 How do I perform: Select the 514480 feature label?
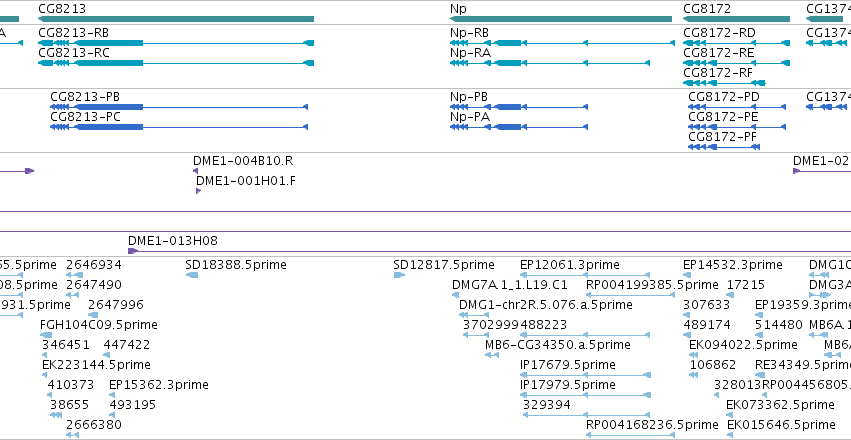coord(779,325)
